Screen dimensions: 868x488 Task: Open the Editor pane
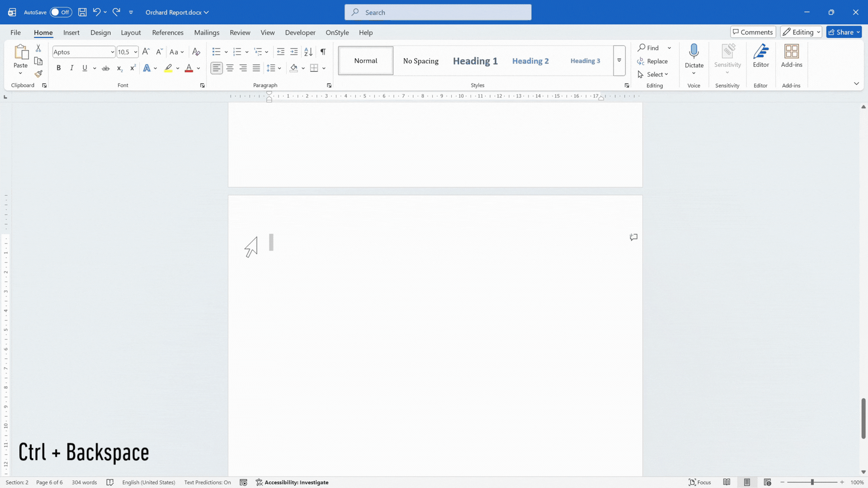click(x=761, y=56)
